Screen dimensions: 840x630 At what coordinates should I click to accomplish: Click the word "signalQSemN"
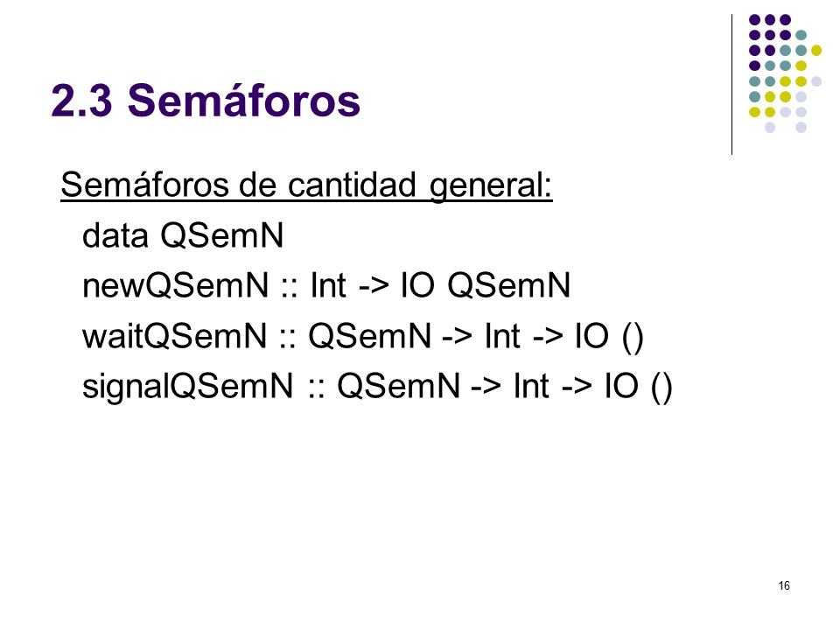(x=187, y=387)
